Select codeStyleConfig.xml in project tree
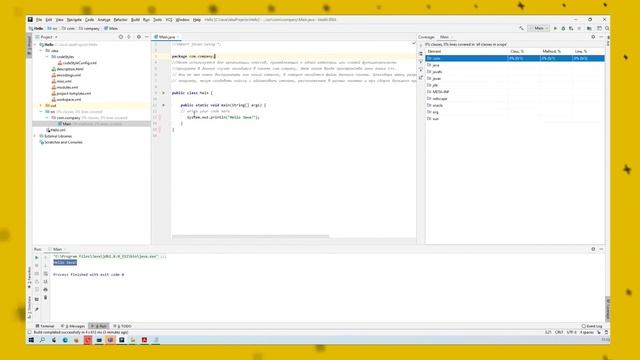 pyautogui.click(x=77, y=63)
